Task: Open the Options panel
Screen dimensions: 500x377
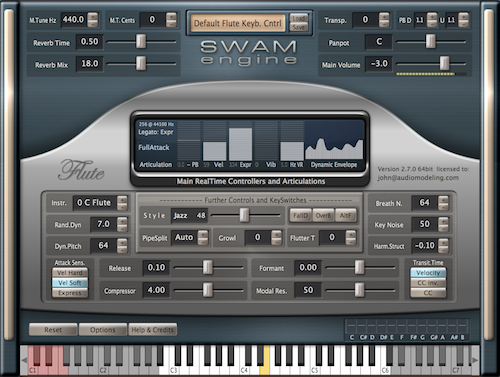Action: (103, 330)
